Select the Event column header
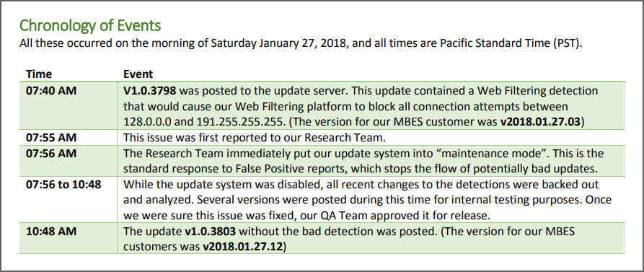The width and height of the screenshot is (644, 272). pyautogui.click(x=138, y=74)
